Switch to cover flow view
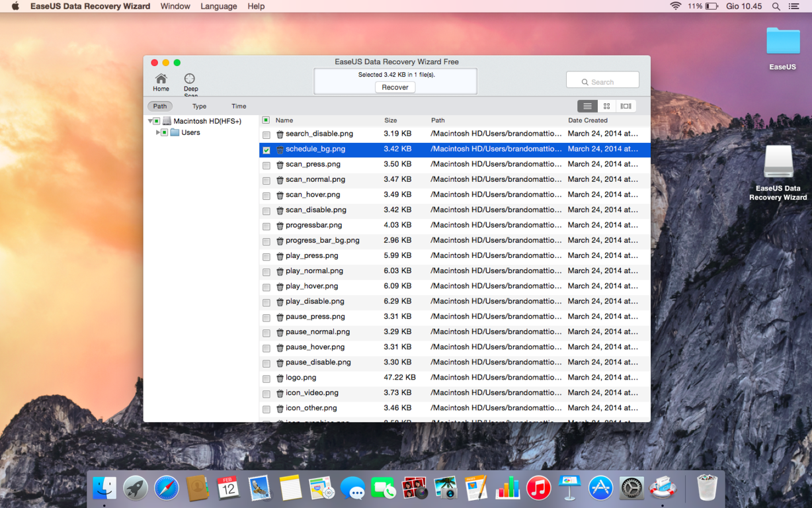The height and width of the screenshot is (508, 812). (x=626, y=106)
